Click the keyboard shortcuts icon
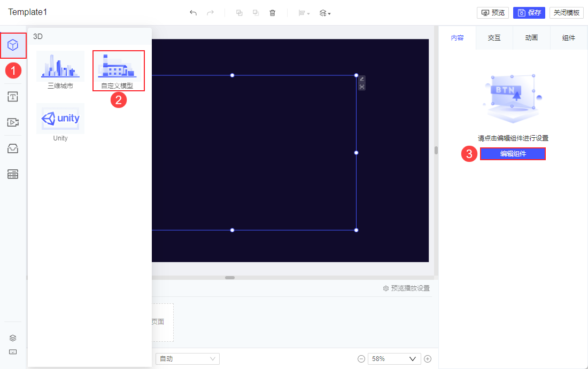Image resolution: width=588 pixels, height=369 pixels. pos(13,352)
